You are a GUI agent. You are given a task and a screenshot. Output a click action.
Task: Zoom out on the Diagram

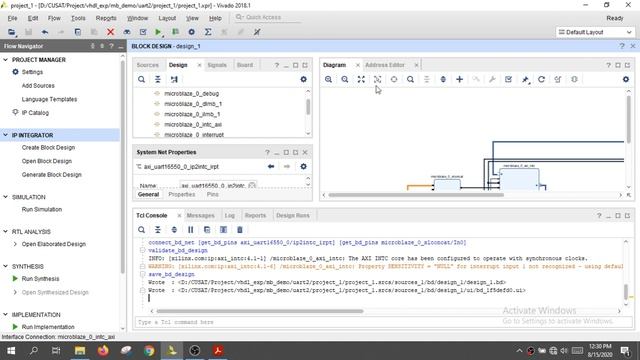pyautogui.click(x=344, y=79)
